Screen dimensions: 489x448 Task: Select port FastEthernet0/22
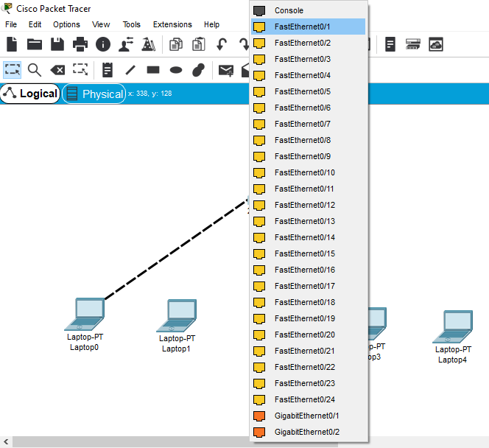point(308,367)
